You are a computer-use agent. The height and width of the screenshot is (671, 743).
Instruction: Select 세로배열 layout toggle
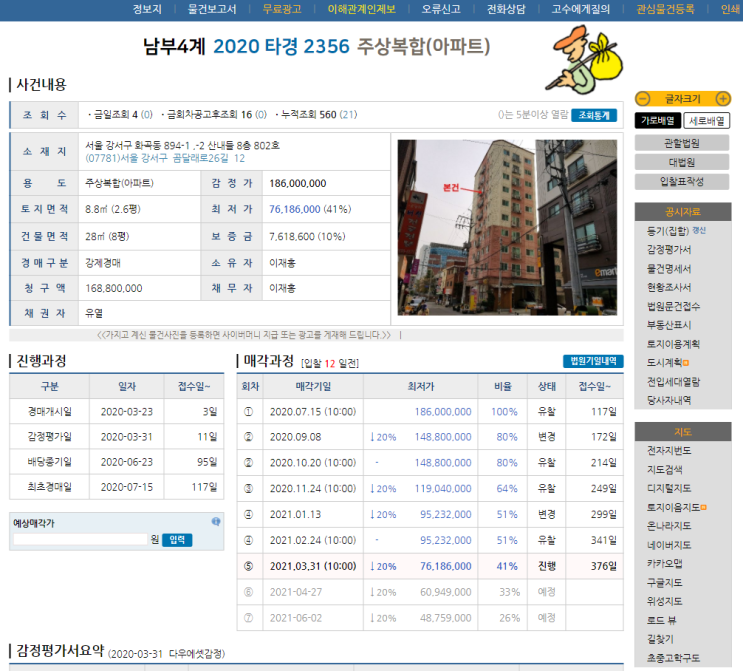tap(707, 121)
